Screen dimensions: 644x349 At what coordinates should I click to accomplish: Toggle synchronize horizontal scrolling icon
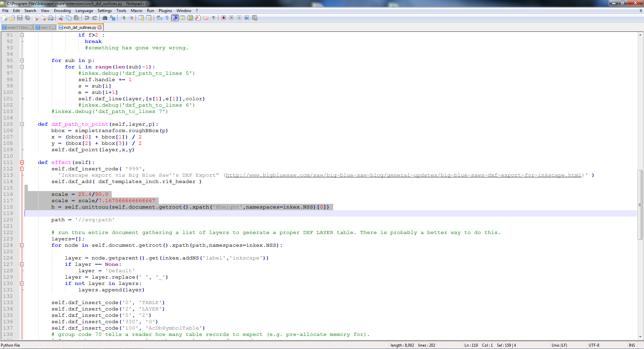click(149, 18)
